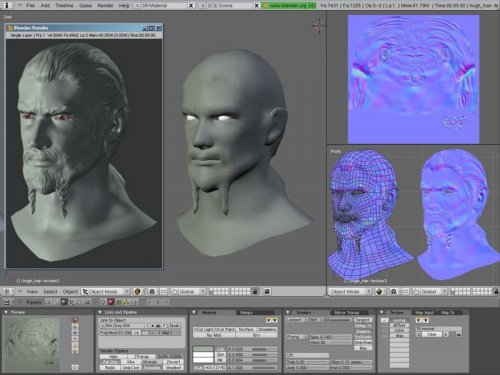Select the Material buttons red sphere icon
The width and height of the screenshot is (500, 375).
pyautogui.click(x=110, y=302)
